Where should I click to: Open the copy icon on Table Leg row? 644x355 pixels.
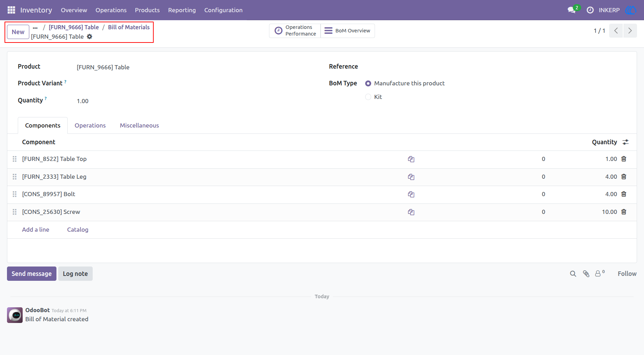411,177
